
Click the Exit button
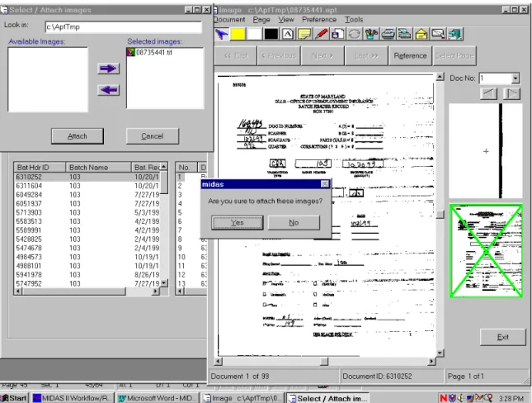(502, 337)
